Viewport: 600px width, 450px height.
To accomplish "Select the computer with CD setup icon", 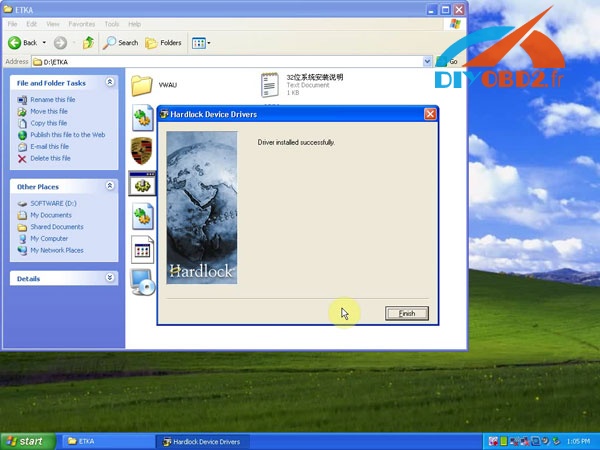I will pos(142,282).
